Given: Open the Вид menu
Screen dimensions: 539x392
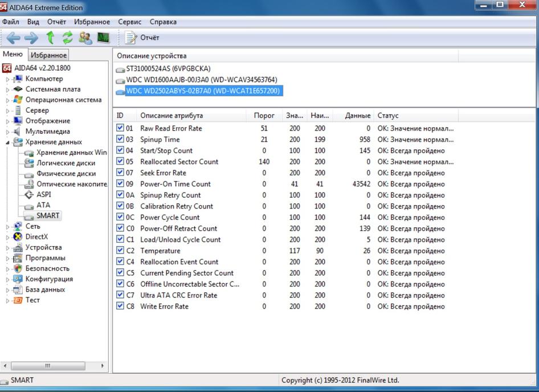Looking at the screenshot, I should [x=33, y=22].
